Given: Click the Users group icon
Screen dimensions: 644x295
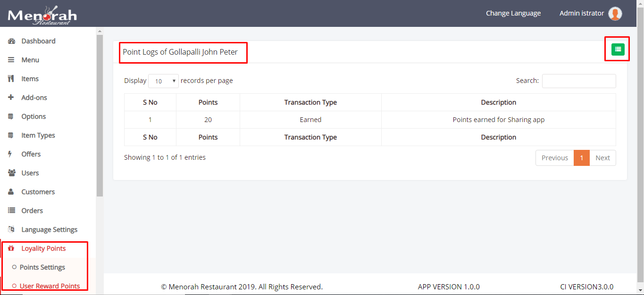Looking at the screenshot, I should tap(12, 173).
